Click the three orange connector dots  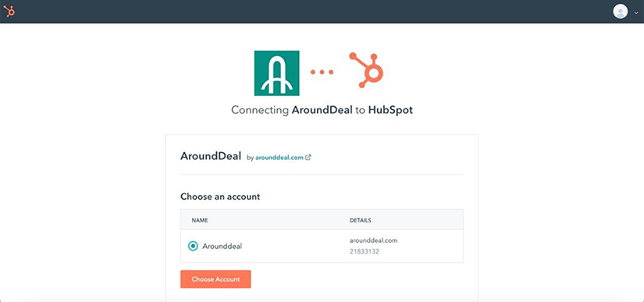coord(322,73)
